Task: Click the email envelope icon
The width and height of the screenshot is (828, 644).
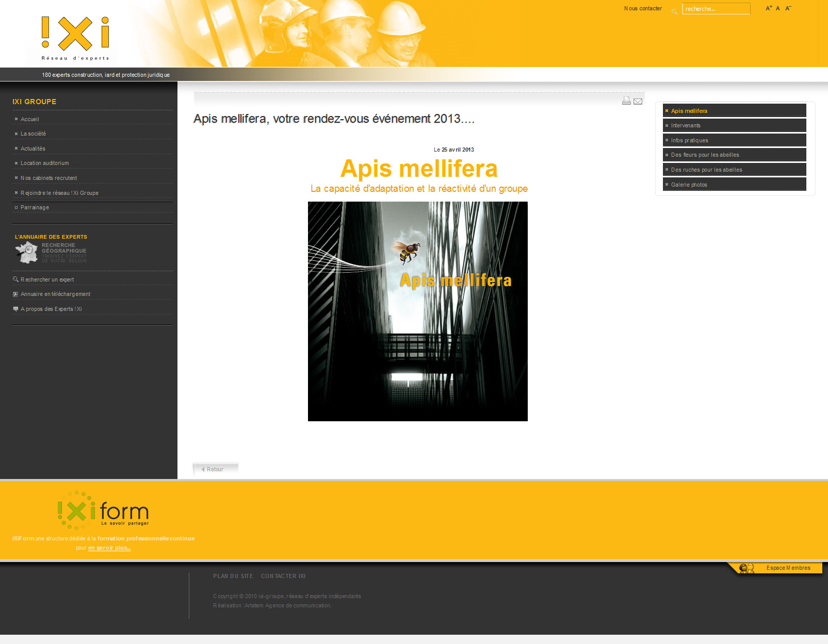Action: [638, 101]
